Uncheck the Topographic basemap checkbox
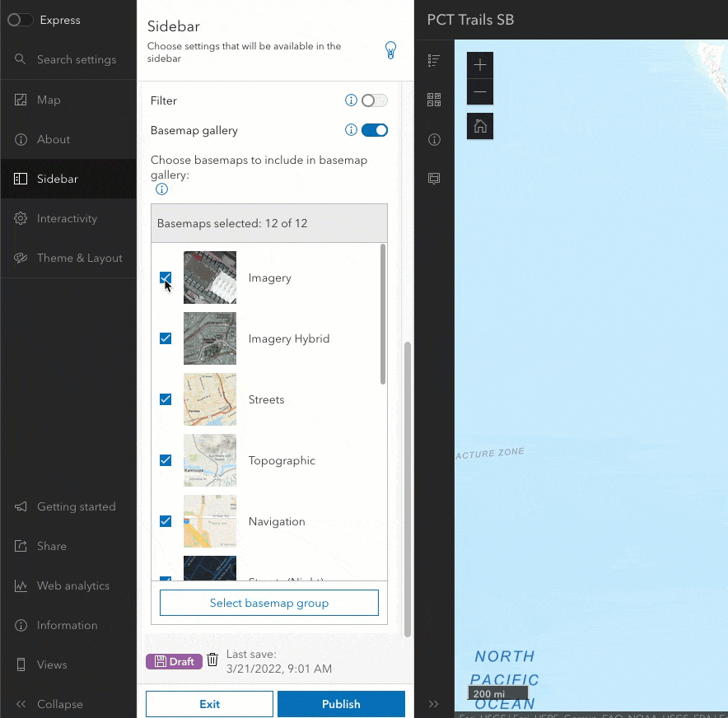The height and width of the screenshot is (718, 728). point(166,460)
